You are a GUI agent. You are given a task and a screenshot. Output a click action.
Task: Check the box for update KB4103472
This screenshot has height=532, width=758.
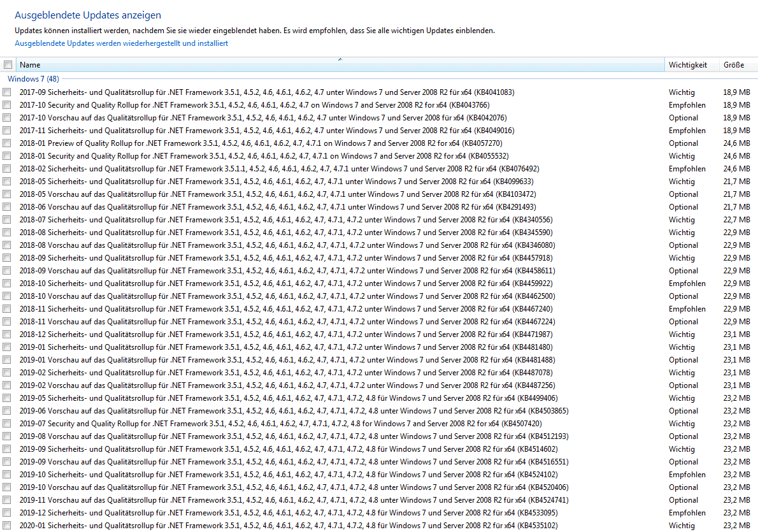[7, 194]
